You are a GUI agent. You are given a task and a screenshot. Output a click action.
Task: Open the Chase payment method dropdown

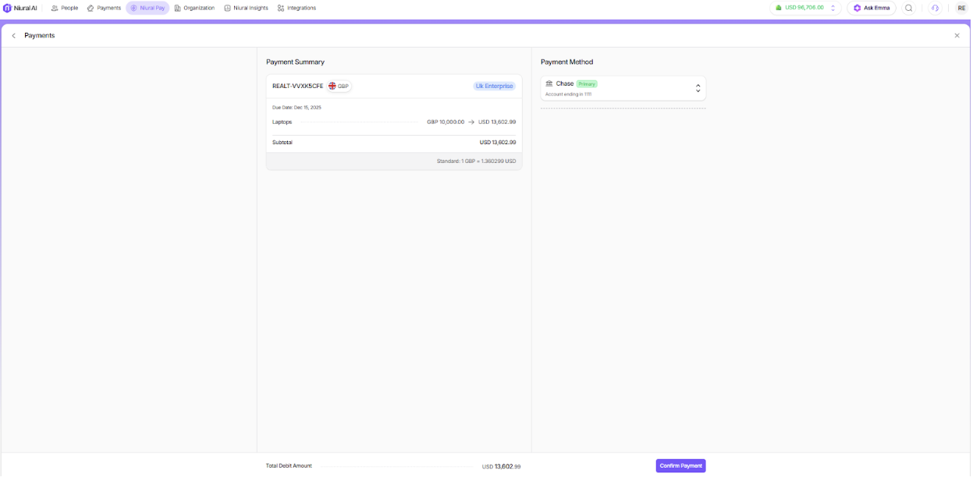(623, 88)
